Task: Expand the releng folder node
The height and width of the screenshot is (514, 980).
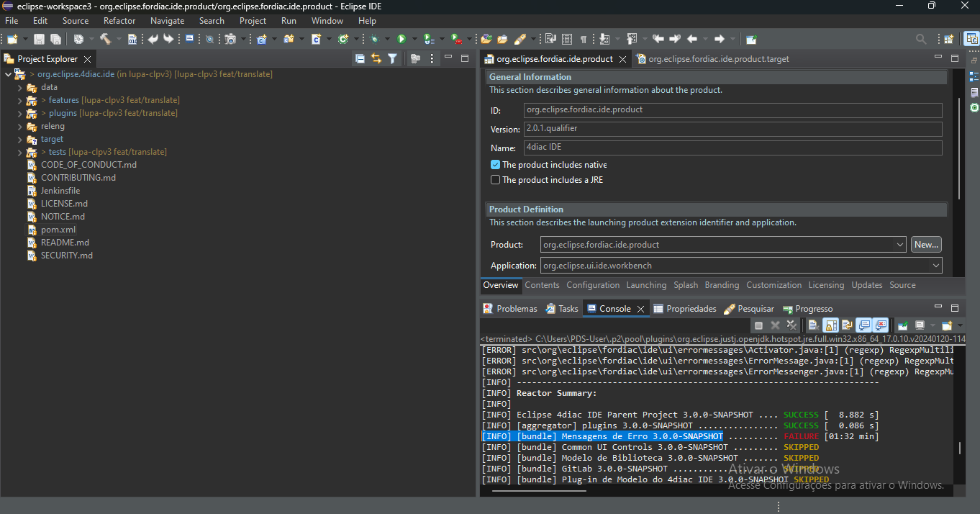Action: [20, 127]
